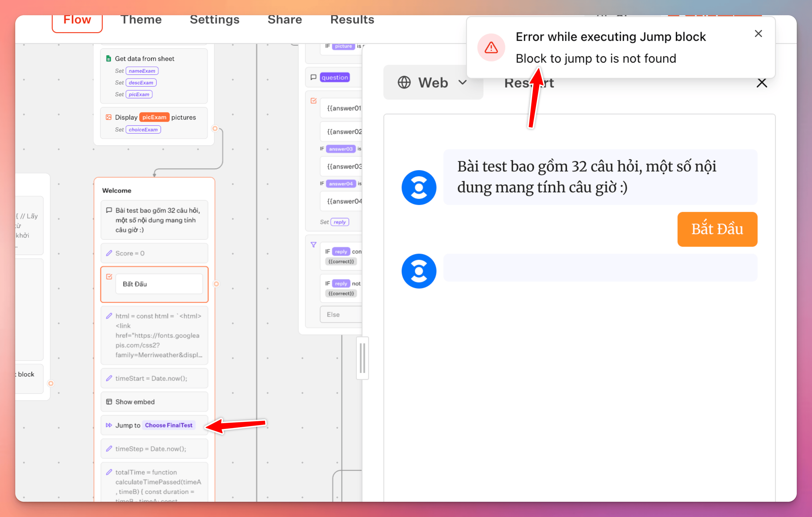Click the text bubble icon beside question
This screenshot has width=812, height=517.
point(313,77)
